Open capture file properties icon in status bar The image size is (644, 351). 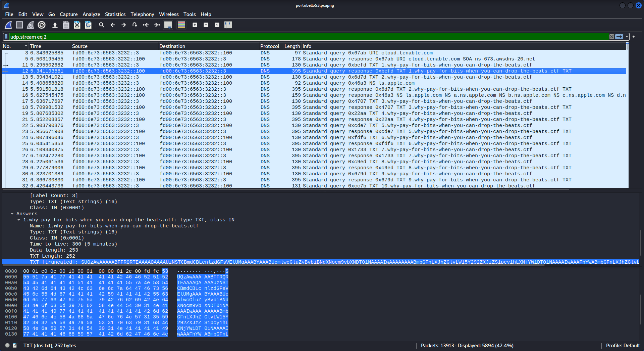(15, 345)
